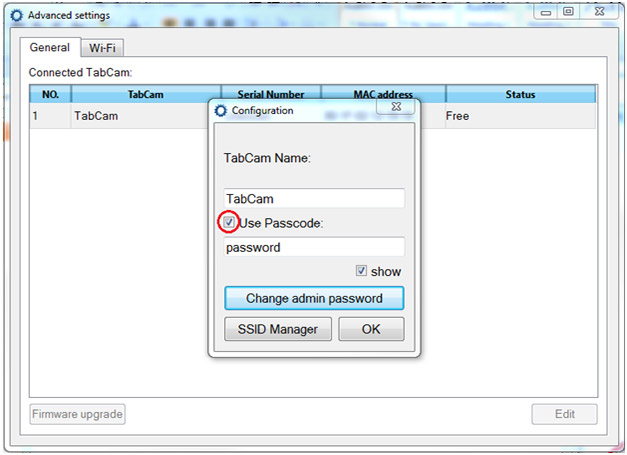Viewport: 627px width, 455px height.
Task: Open the SSID Manager
Action: coord(278,329)
